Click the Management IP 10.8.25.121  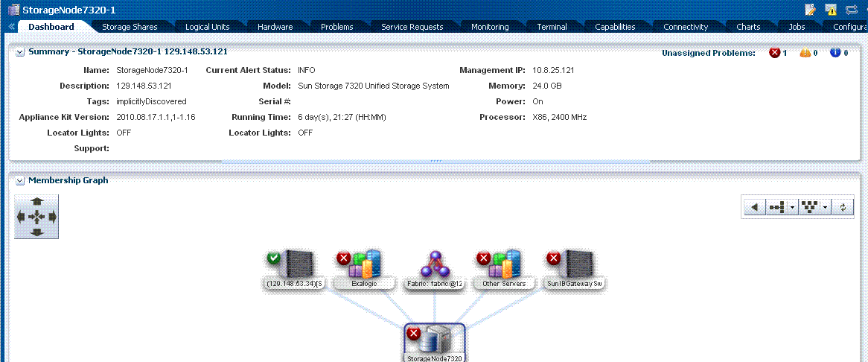pos(553,70)
